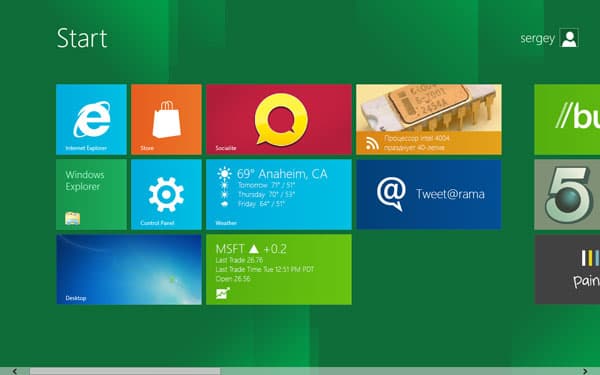The width and height of the screenshot is (600, 375).
Task: Click the RSS feed icon on news tile
Action: point(372,143)
